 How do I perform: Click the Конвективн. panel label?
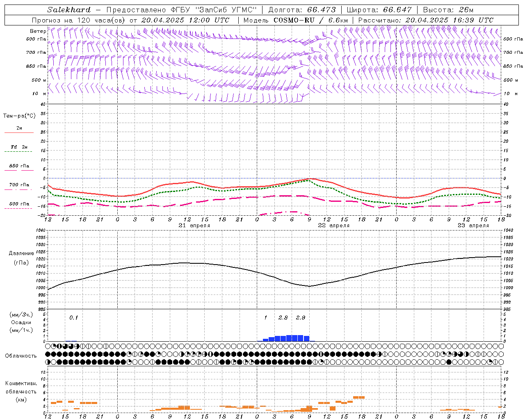click(21, 383)
